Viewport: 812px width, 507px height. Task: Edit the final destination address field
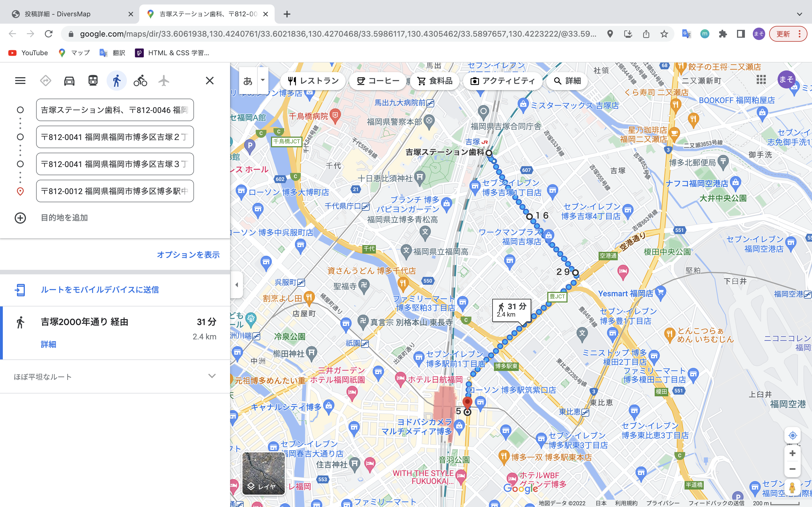pos(115,191)
